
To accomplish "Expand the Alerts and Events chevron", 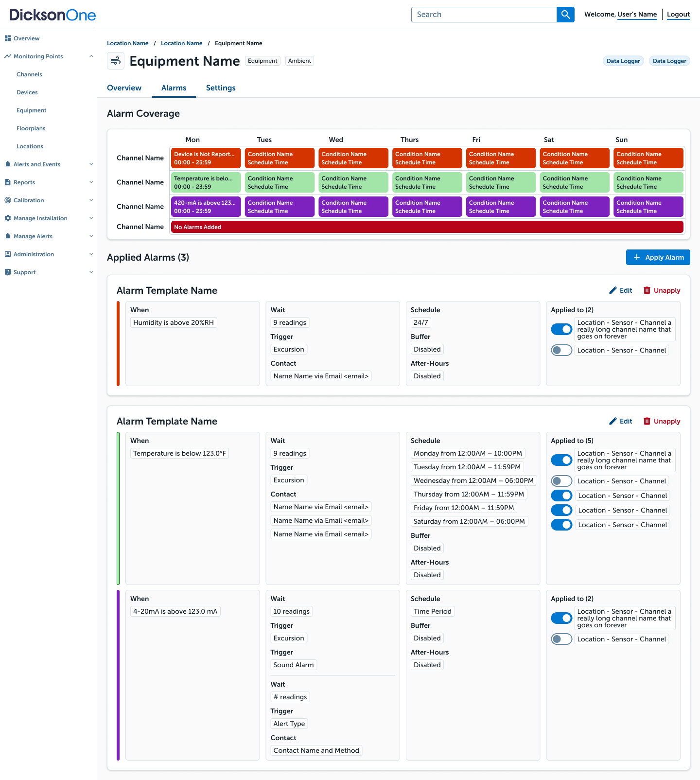I will [91, 164].
